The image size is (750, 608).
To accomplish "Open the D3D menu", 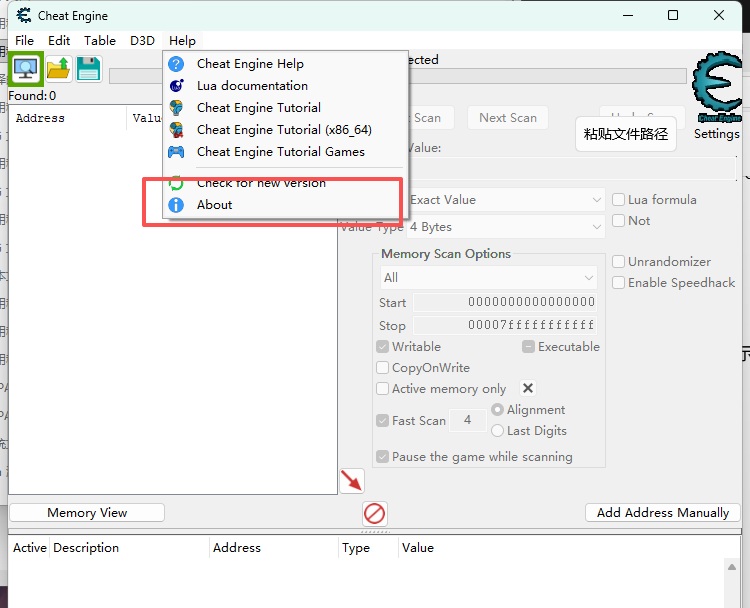I will (x=142, y=41).
